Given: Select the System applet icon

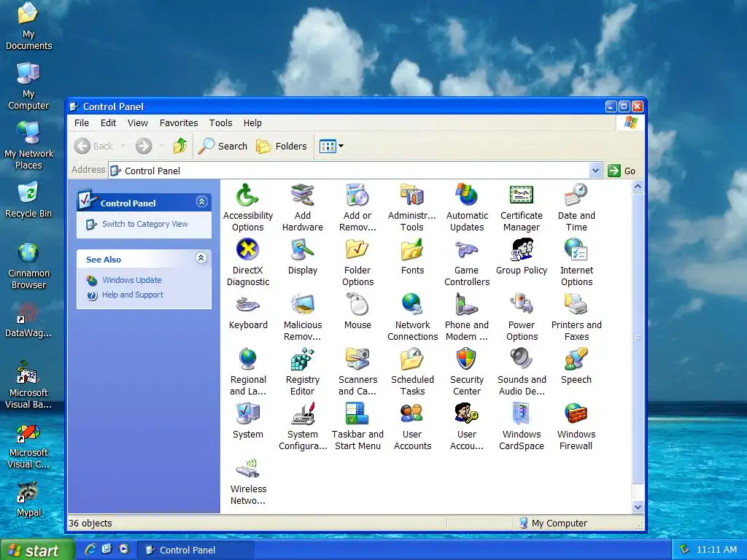Looking at the screenshot, I should [248, 414].
